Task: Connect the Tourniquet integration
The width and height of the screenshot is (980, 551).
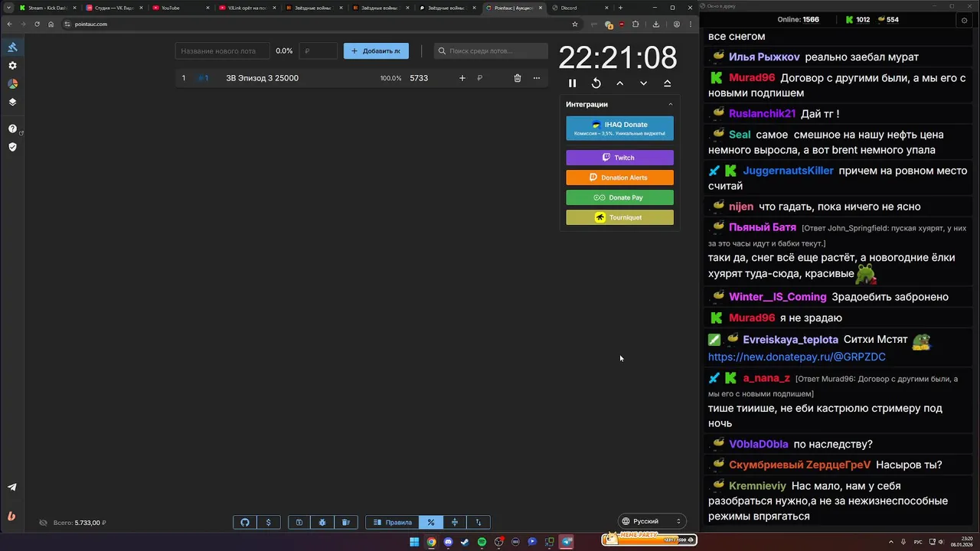Action: click(620, 217)
